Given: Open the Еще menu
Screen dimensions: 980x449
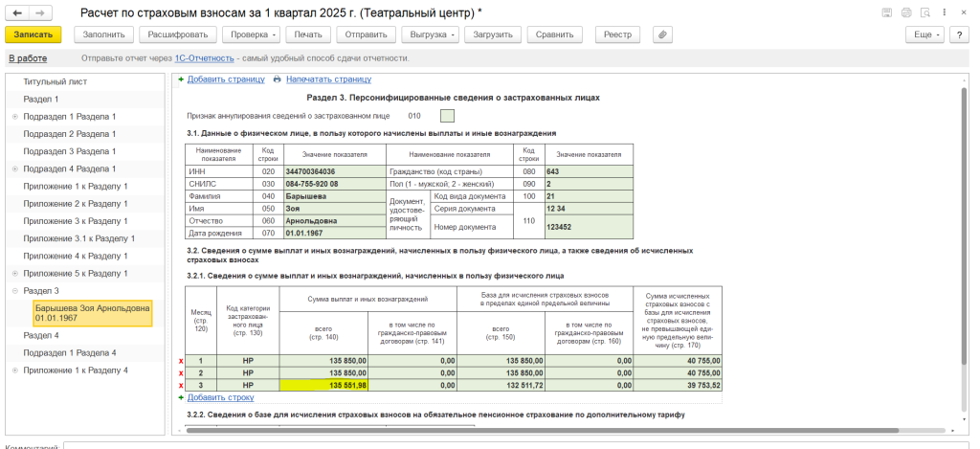Looking at the screenshot, I should coord(927,34).
